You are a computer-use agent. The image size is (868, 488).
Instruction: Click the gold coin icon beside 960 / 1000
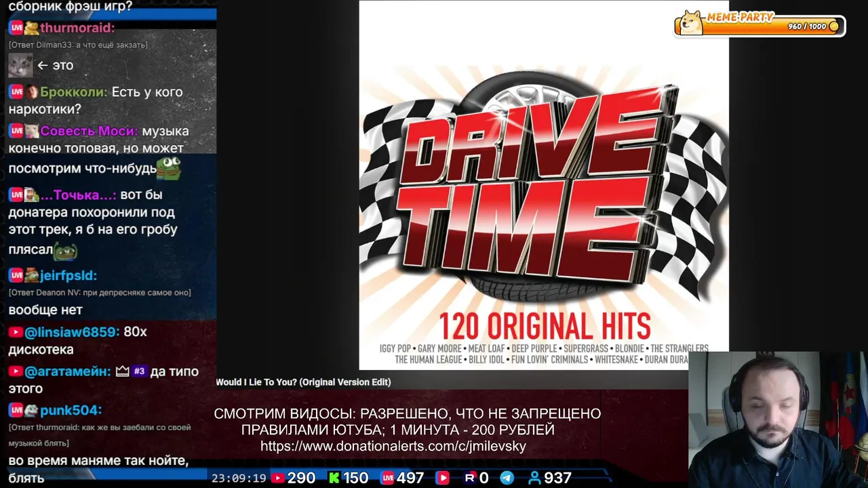pyautogui.click(x=833, y=26)
